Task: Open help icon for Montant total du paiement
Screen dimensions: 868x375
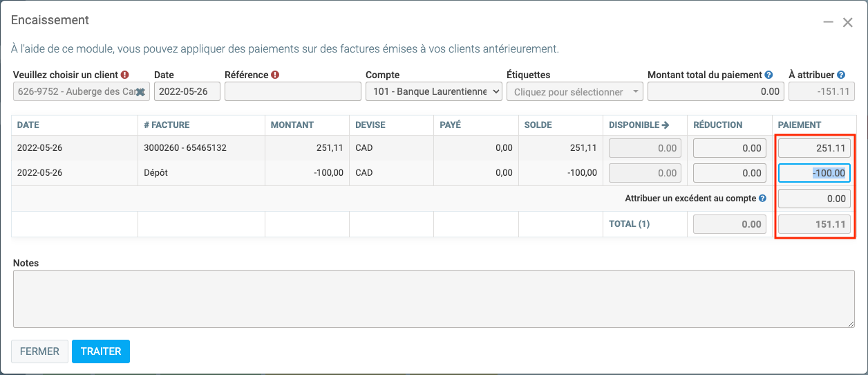Action: 768,75
